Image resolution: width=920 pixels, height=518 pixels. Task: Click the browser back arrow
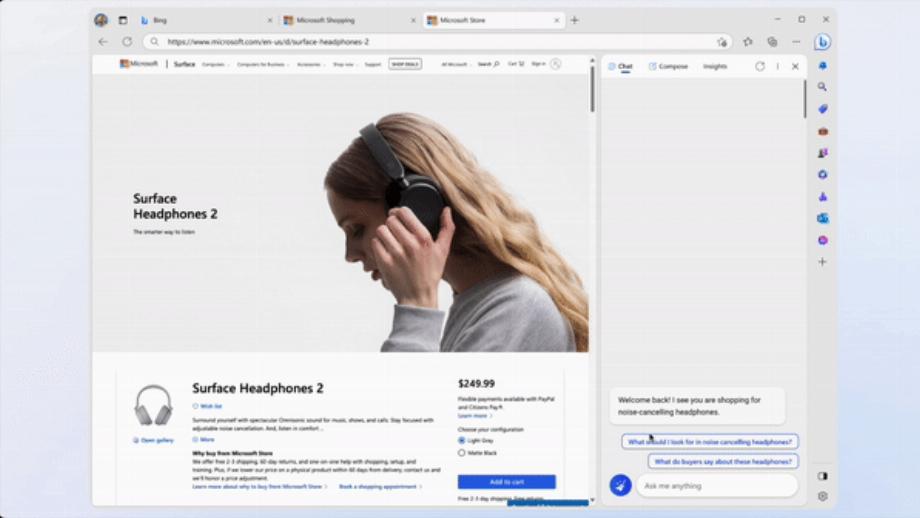click(x=103, y=42)
